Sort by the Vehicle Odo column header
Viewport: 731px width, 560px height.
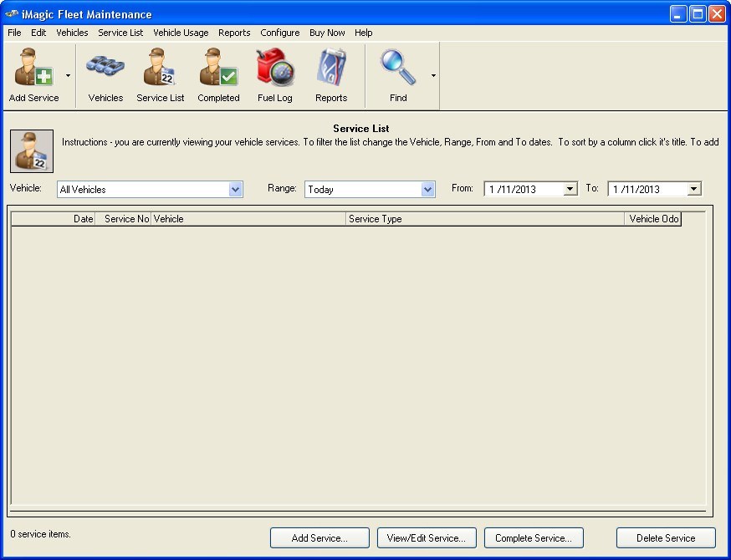652,219
